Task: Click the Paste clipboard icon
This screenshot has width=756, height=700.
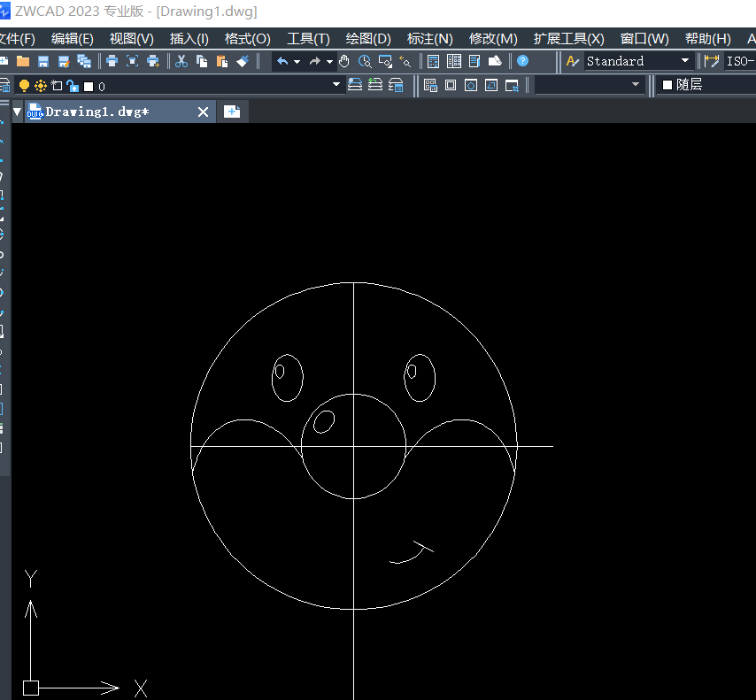Action: pyautogui.click(x=222, y=61)
